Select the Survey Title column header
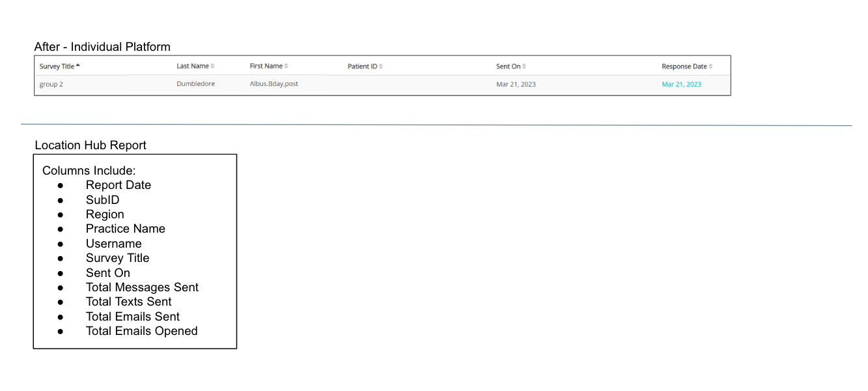868x391 pixels. point(57,66)
